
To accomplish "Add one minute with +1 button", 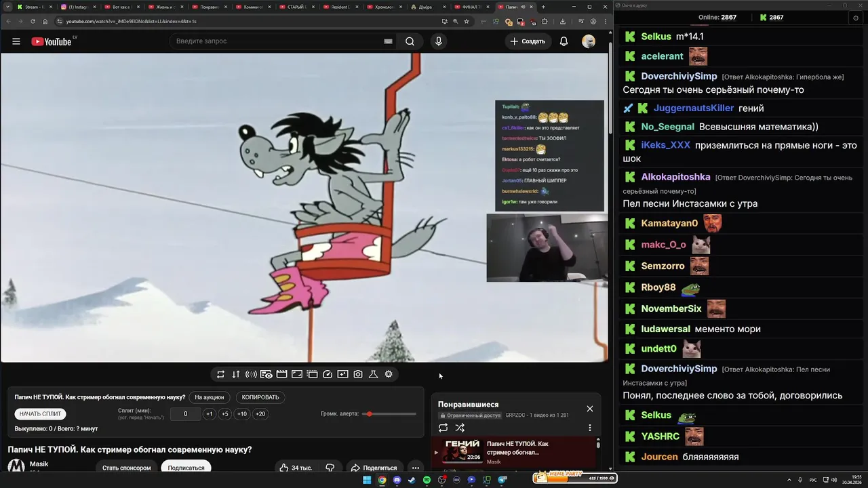I will [210, 413].
